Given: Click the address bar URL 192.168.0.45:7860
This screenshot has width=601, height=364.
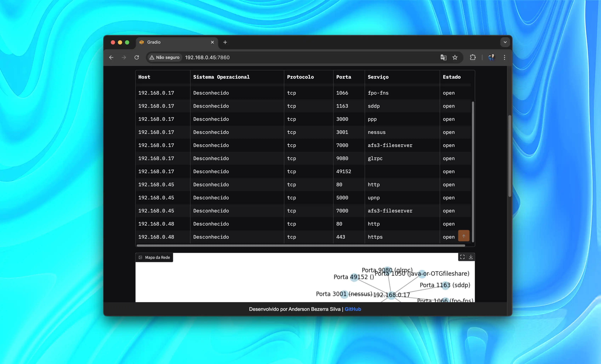Looking at the screenshot, I should (x=207, y=58).
